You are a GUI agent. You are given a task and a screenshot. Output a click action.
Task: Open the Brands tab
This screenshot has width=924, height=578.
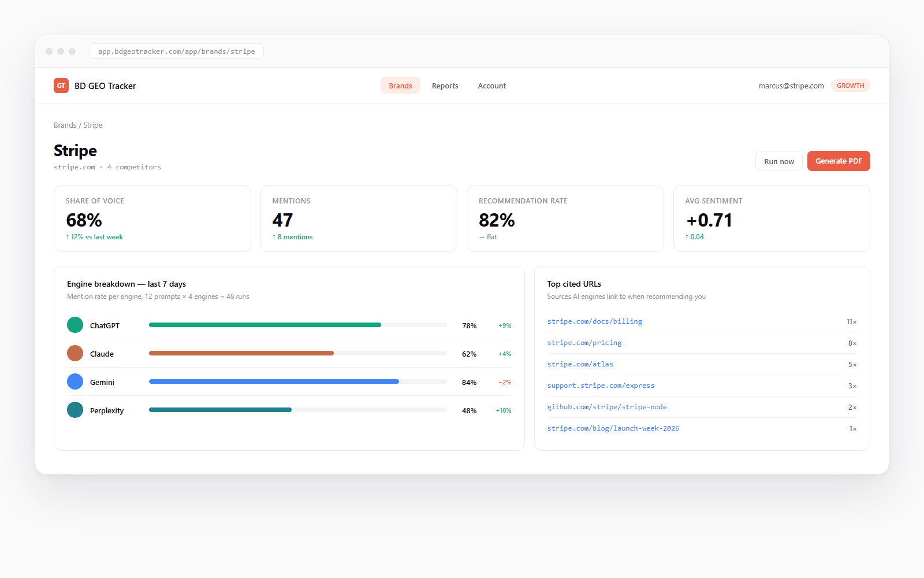pyautogui.click(x=400, y=86)
